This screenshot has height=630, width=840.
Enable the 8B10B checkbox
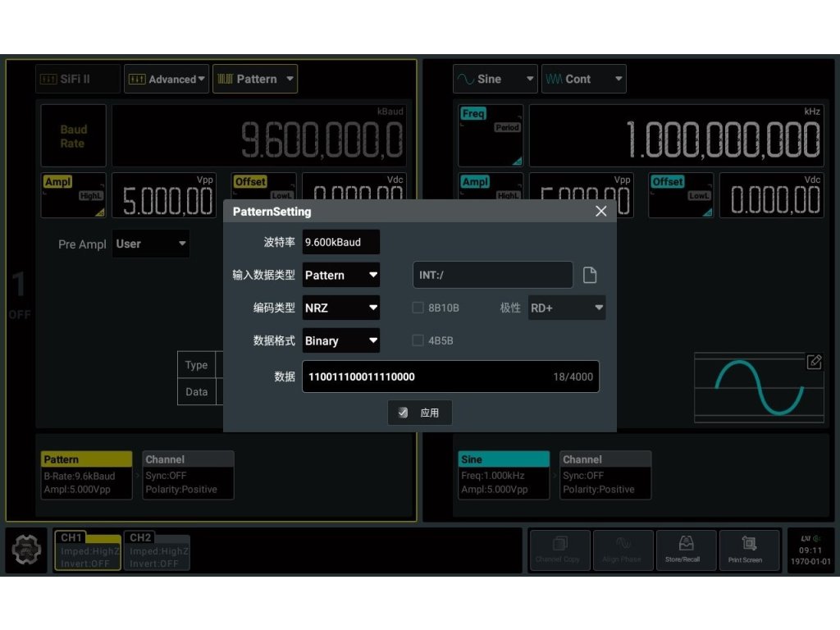(418, 308)
